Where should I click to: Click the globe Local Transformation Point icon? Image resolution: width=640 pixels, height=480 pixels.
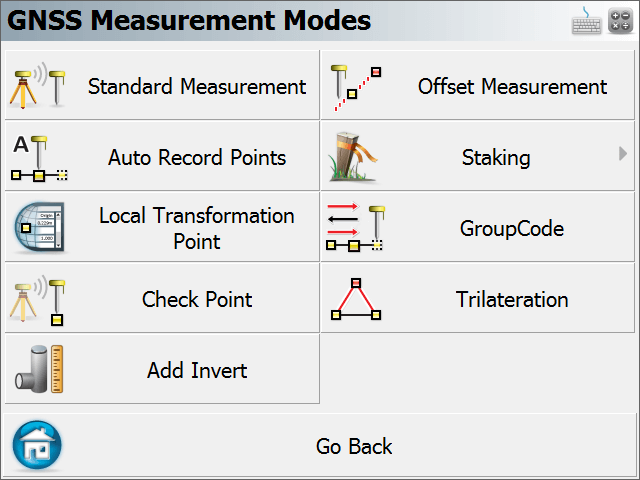click(x=39, y=227)
